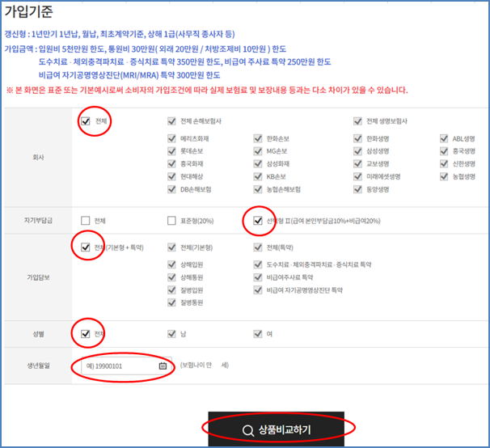The height and width of the screenshot is (448, 490).
Task: Uncheck 비급여주사료 특약
Action: 258,277
